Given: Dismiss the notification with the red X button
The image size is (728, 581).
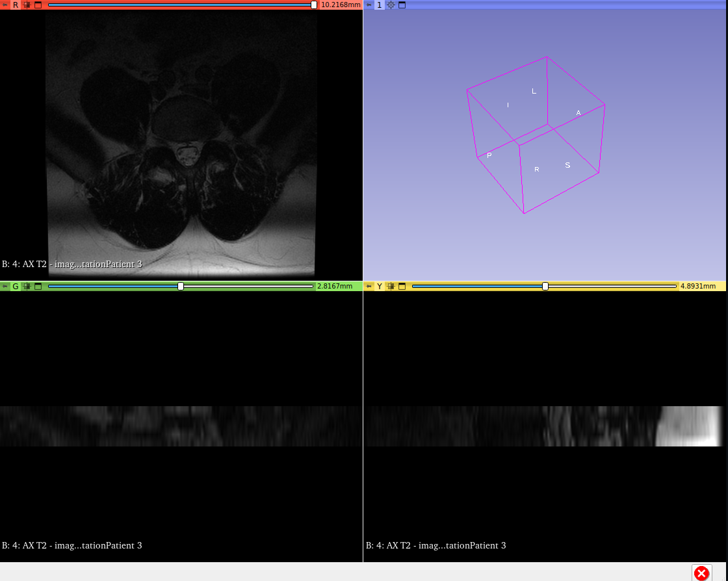Looking at the screenshot, I should (701, 573).
